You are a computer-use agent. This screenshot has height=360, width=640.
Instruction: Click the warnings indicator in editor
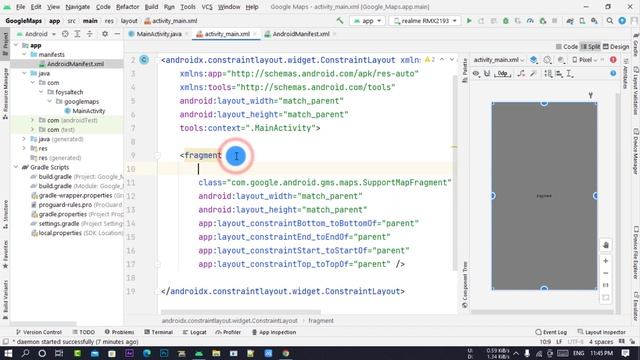click(430, 60)
